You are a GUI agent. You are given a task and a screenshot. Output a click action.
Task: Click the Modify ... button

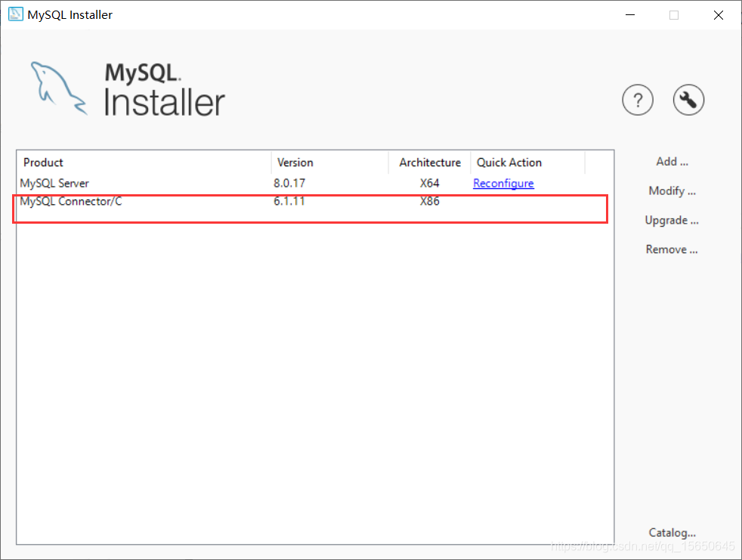pyautogui.click(x=672, y=190)
